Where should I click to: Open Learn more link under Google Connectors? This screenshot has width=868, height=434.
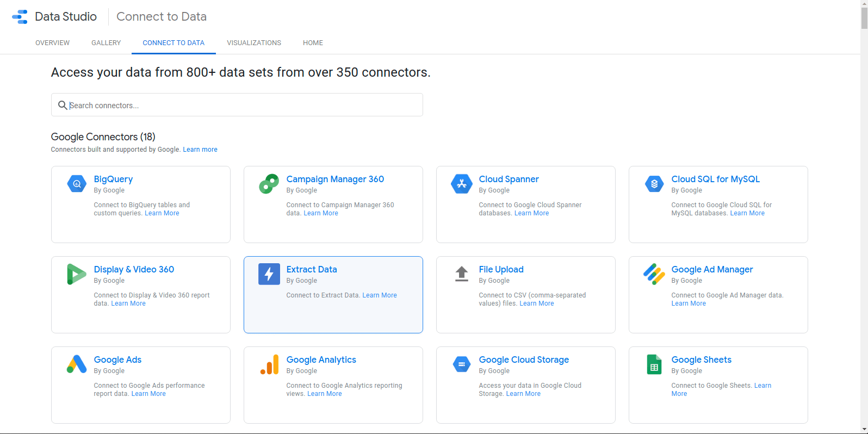(200, 150)
